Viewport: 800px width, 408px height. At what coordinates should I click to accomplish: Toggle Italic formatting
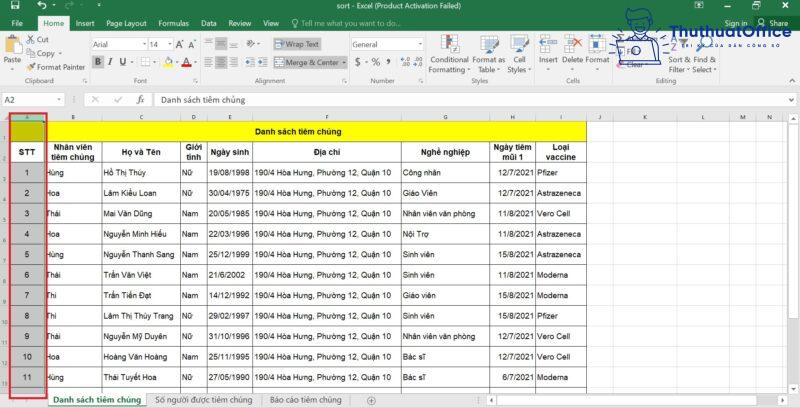110,62
